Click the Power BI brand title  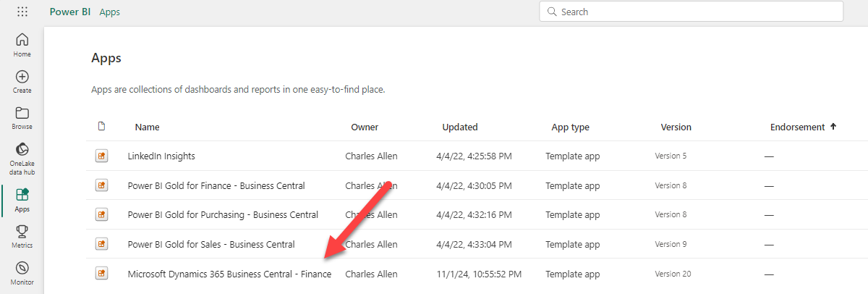click(70, 12)
